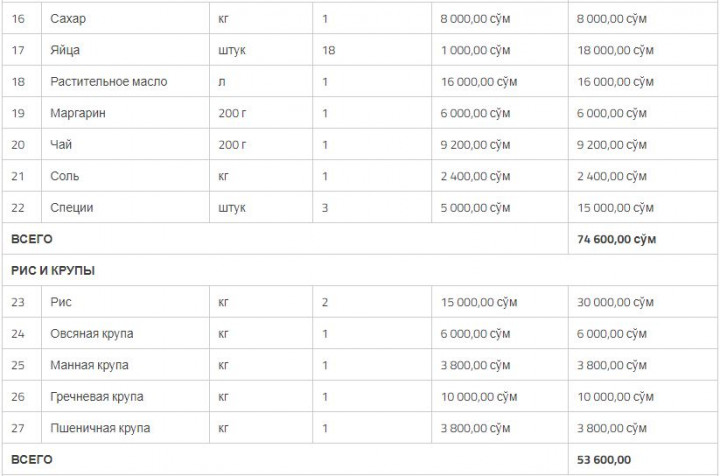Click the Растительное масло cell

click(x=108, y=81)
